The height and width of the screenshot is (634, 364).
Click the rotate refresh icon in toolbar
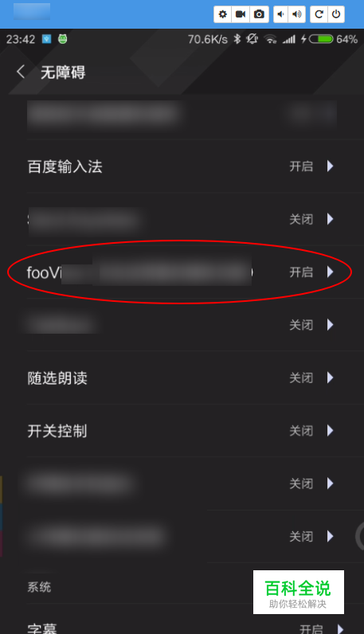pos(319,14)
